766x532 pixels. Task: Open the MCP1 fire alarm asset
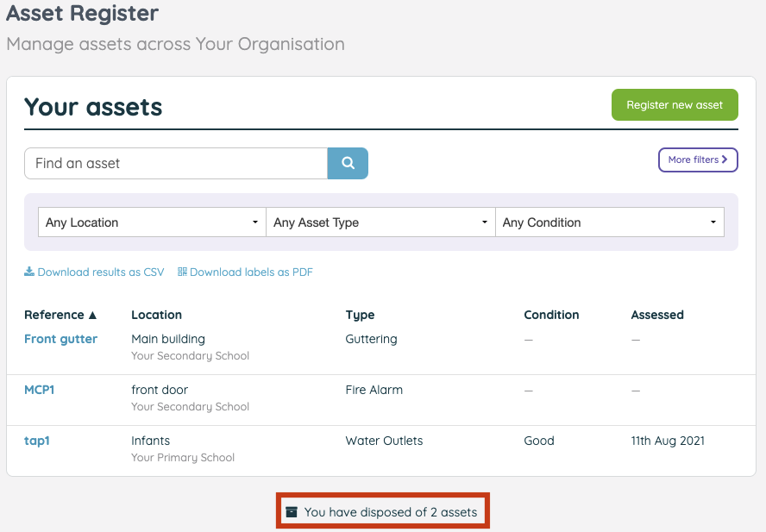[x=39, y=389]
